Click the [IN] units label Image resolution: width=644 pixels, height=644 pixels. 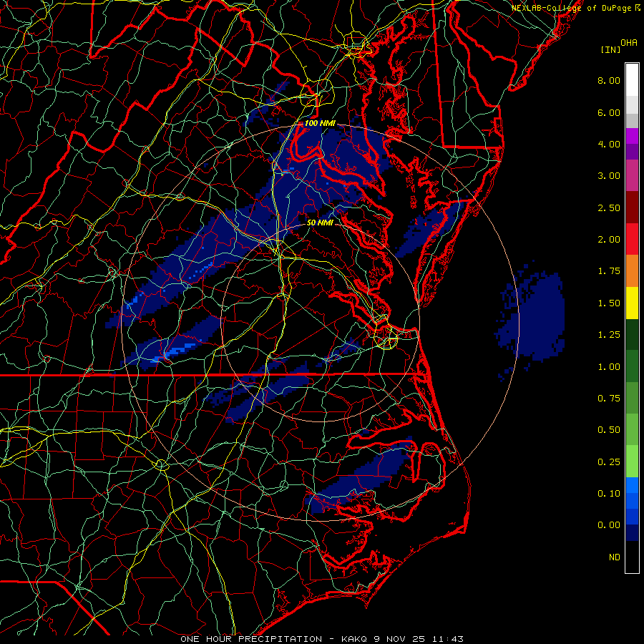click(610, 49)
